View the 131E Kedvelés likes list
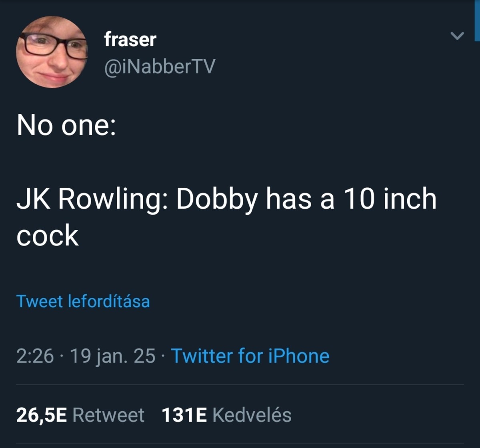The width and height of the screenshot is (480, 448). point(226,415)
